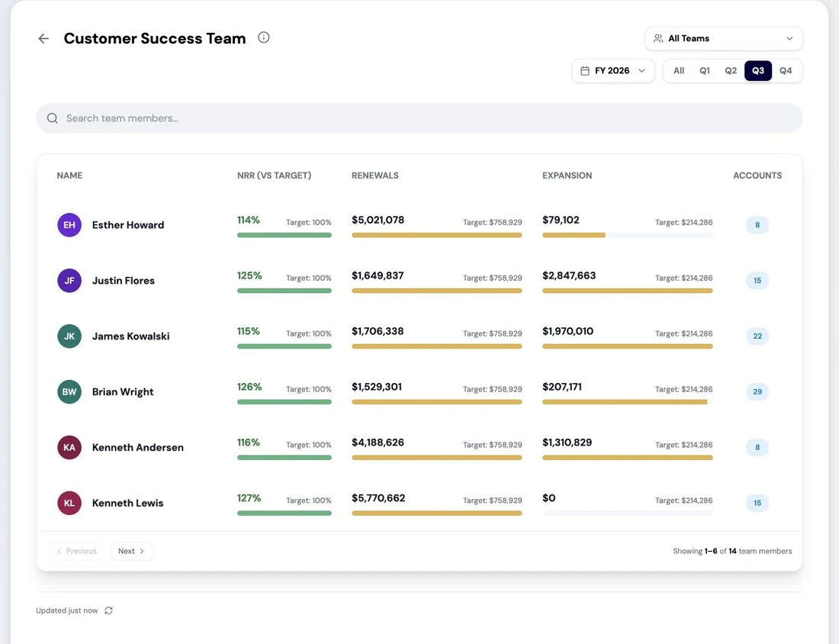Click Justin Flores's accounts badge 15

point(757,281)
